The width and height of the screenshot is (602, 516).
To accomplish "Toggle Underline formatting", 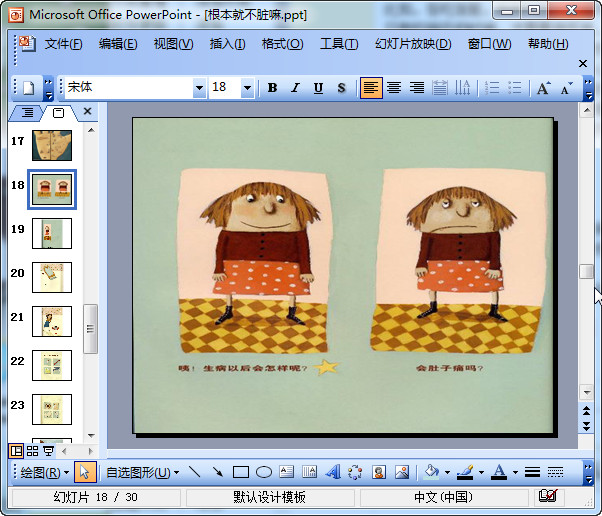I will tap(318, 88).
